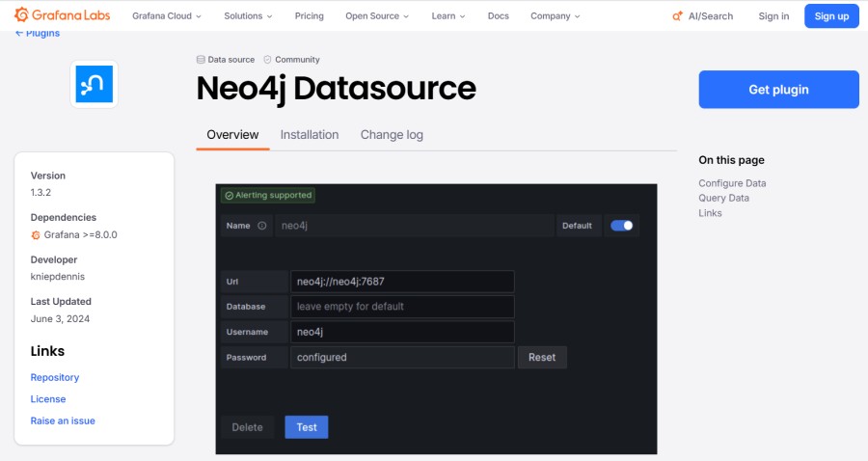The height and width of the screenshot is (461, 868).
Task: Click the Community shield icon
Action: click(x=267, y=60)
